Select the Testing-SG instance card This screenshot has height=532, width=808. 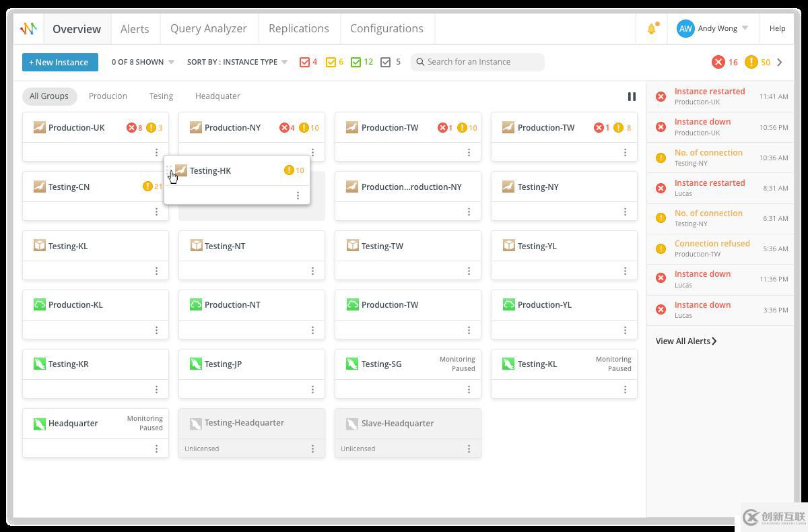click(408, 374)
